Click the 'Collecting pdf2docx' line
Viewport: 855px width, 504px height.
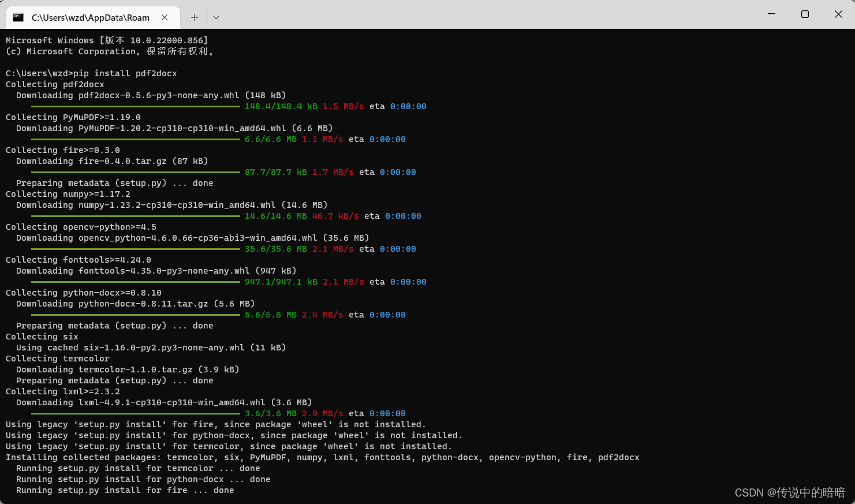coord(55,84)
